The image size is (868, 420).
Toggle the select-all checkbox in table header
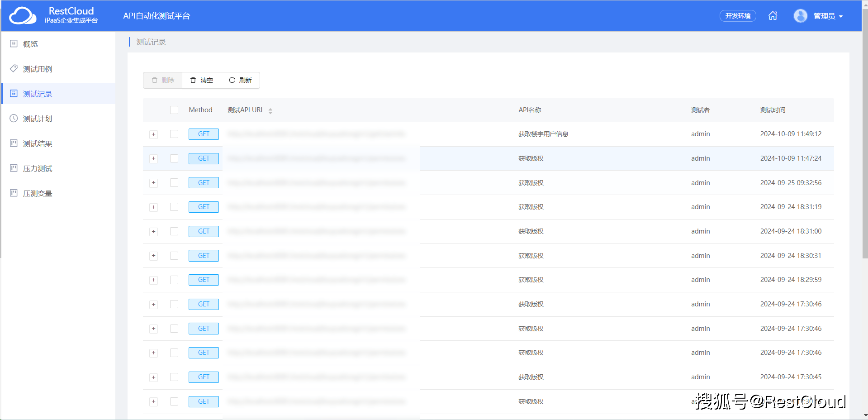174,110
